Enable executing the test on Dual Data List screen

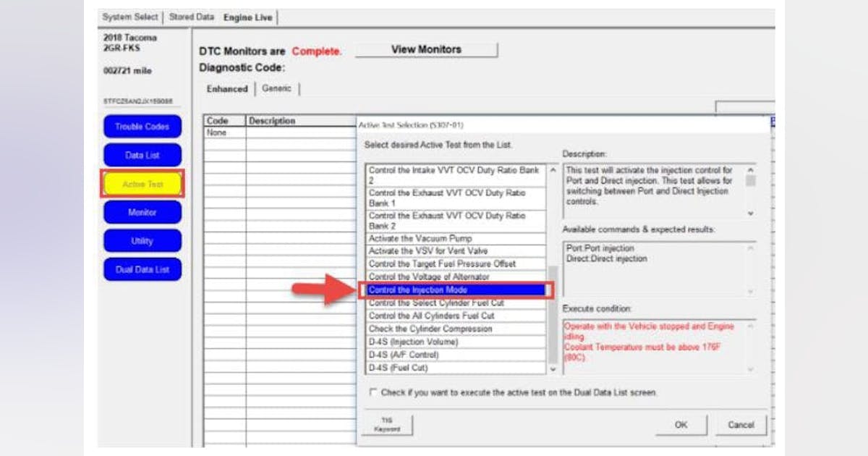[x=373, y=392]
